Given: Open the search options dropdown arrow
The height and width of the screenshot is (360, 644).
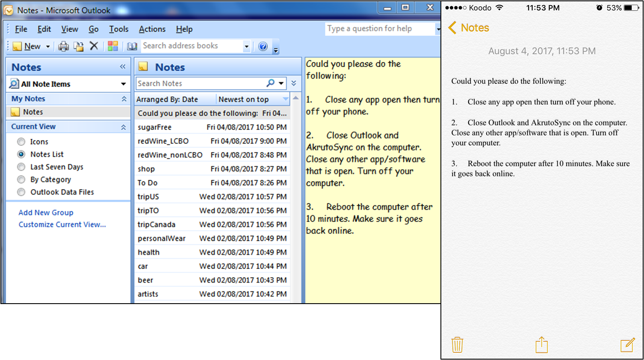Looking at the screenshot, I should pyautogui.click(x=281, y=83).
